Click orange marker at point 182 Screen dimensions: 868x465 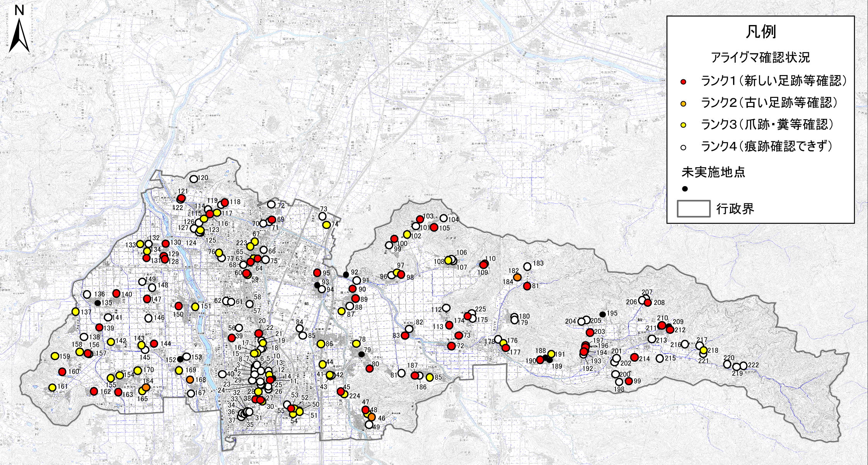[x=517, y=277]
